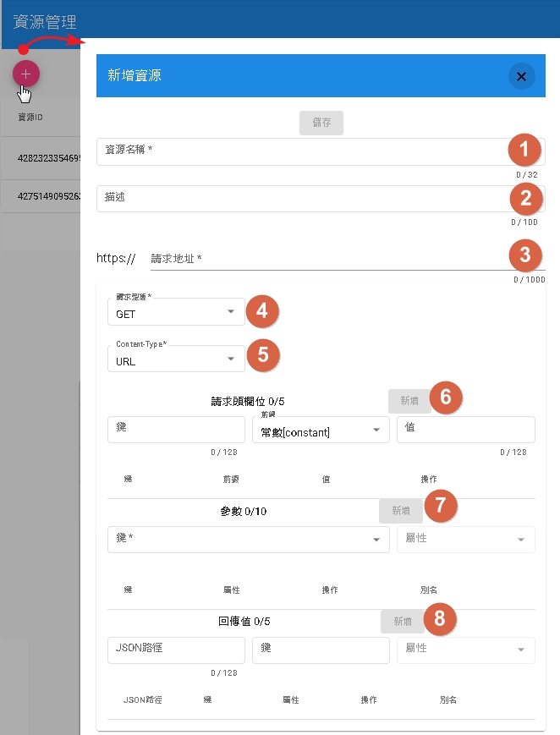Click 新增 button for 請求頭欄位
The image size is (560, 735).
coord(409,401)
